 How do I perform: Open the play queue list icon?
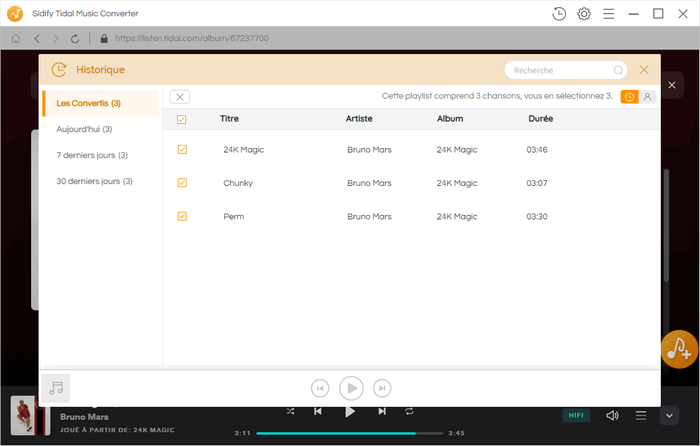(x=641, y=415)
